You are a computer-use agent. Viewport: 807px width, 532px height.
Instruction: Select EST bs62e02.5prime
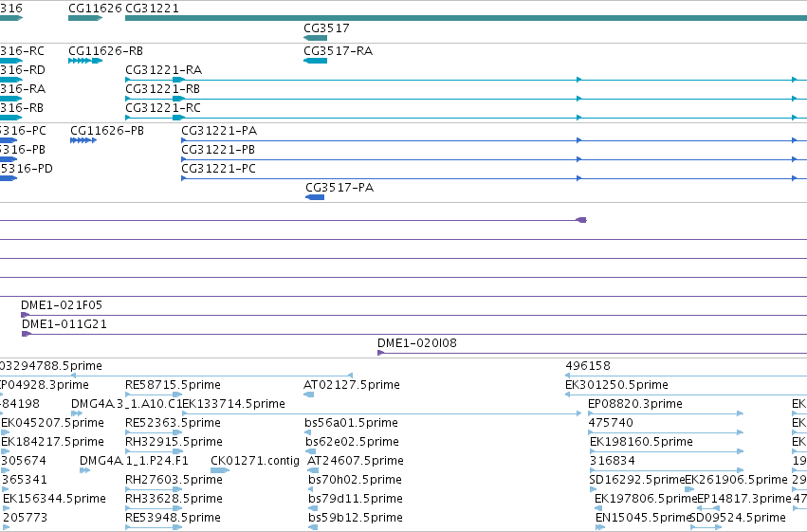352,442
